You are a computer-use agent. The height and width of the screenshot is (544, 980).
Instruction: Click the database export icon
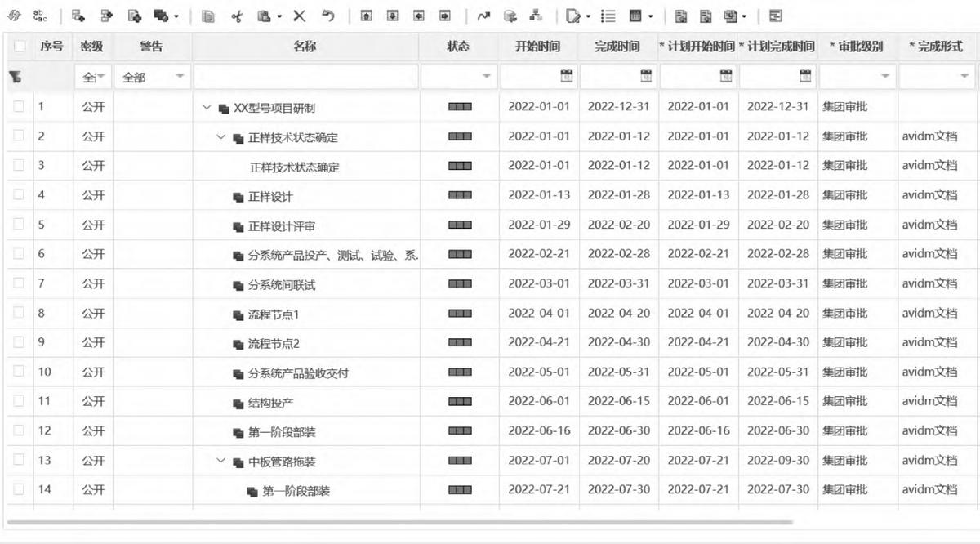510,16
